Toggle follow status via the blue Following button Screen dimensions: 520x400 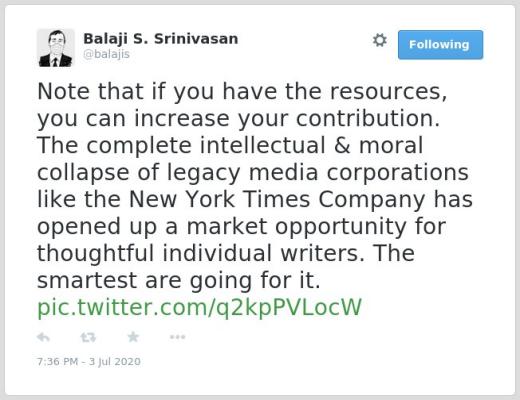440,45
